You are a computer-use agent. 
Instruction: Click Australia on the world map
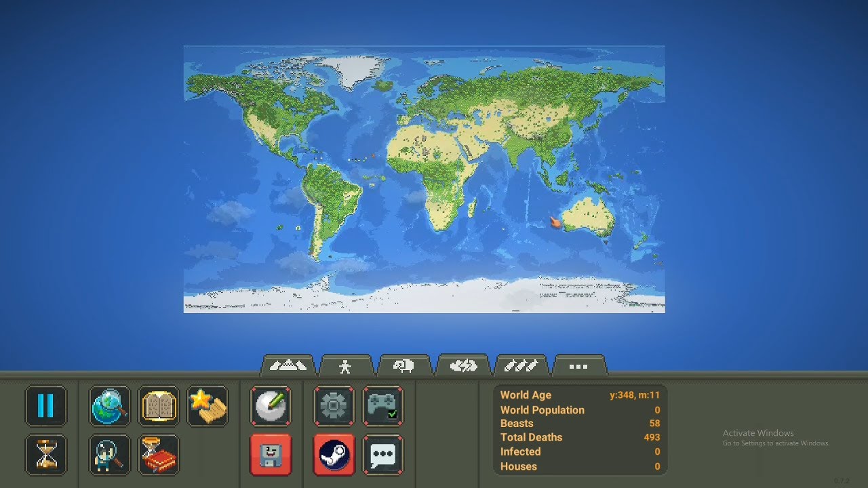coord(589,216)
